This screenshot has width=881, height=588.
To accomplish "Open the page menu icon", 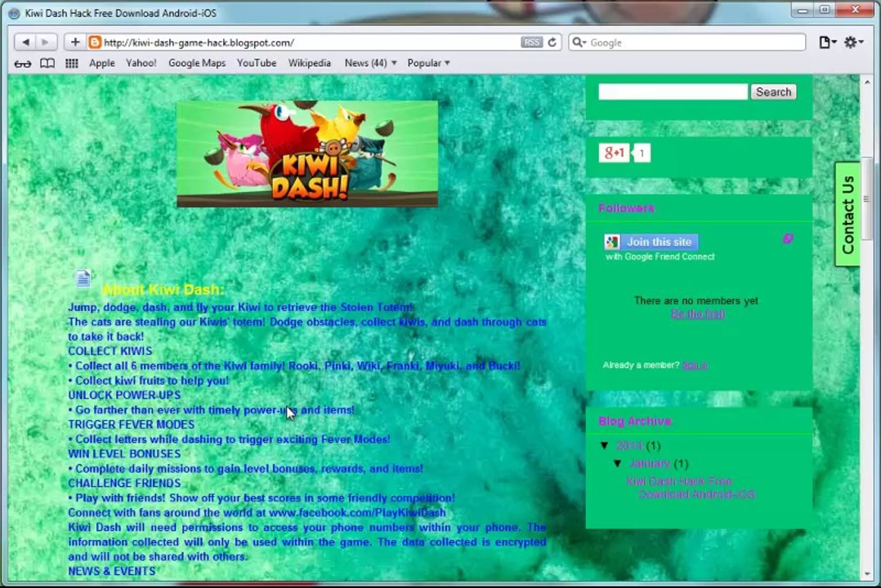I will coord(827,42).
